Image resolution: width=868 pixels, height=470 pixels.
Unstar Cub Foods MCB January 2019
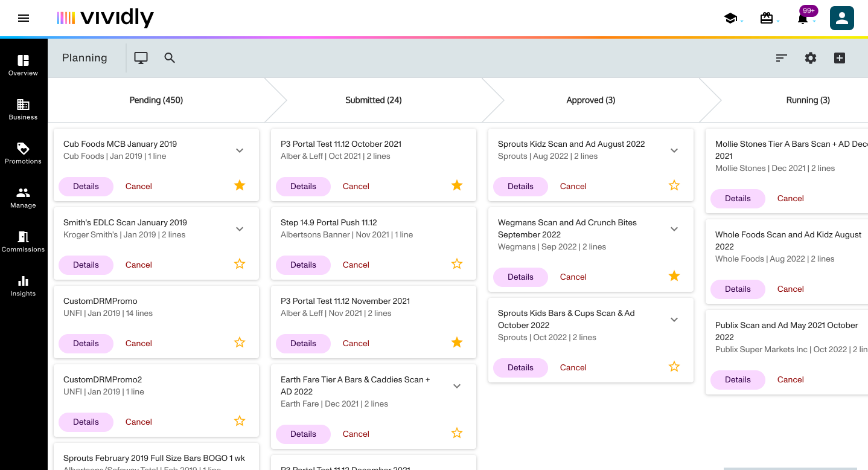[x=240, y=185]
